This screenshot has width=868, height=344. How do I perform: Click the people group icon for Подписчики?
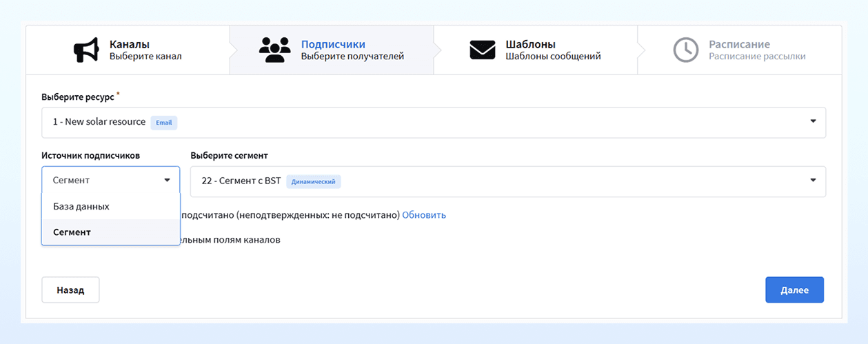(x=274, y=50)
